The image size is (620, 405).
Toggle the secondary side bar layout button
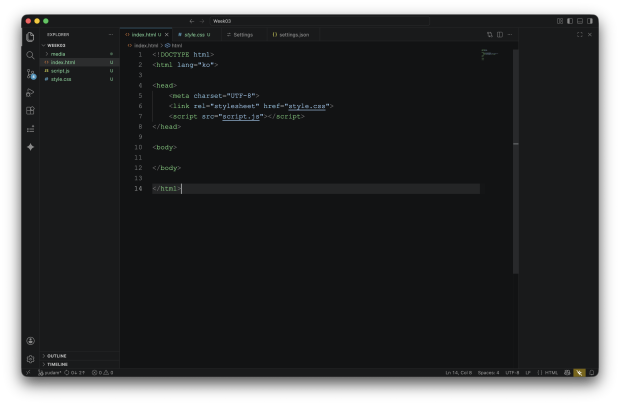[x=588, y=20]
